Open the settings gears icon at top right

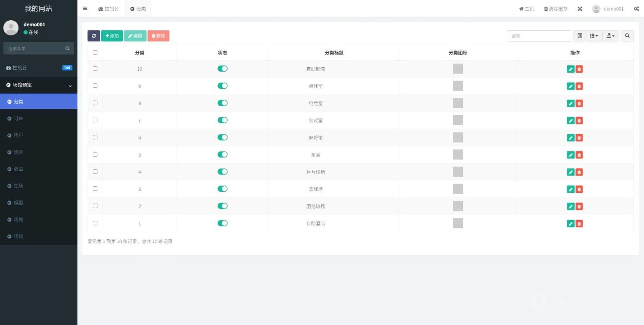pos(636,9)
